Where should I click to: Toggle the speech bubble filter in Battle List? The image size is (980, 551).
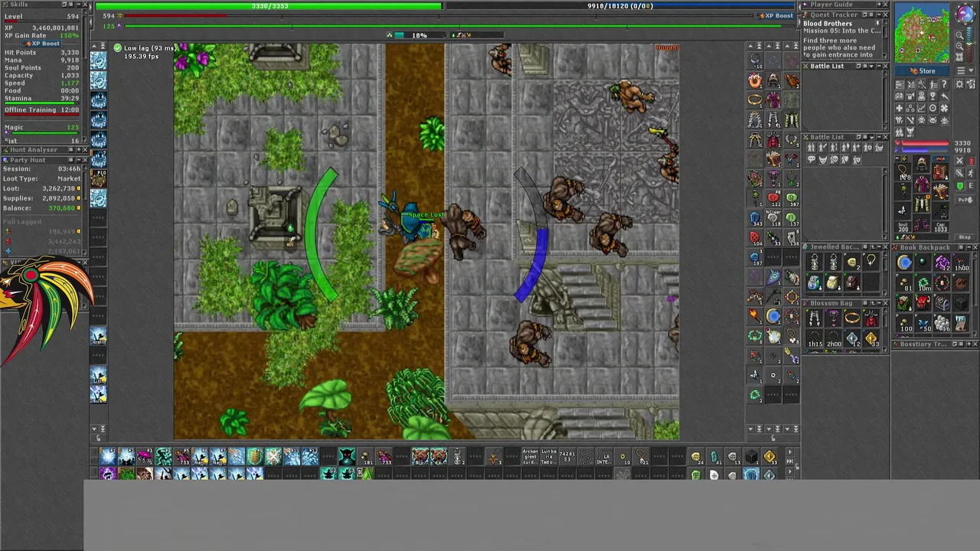click(x=811, y=159)
